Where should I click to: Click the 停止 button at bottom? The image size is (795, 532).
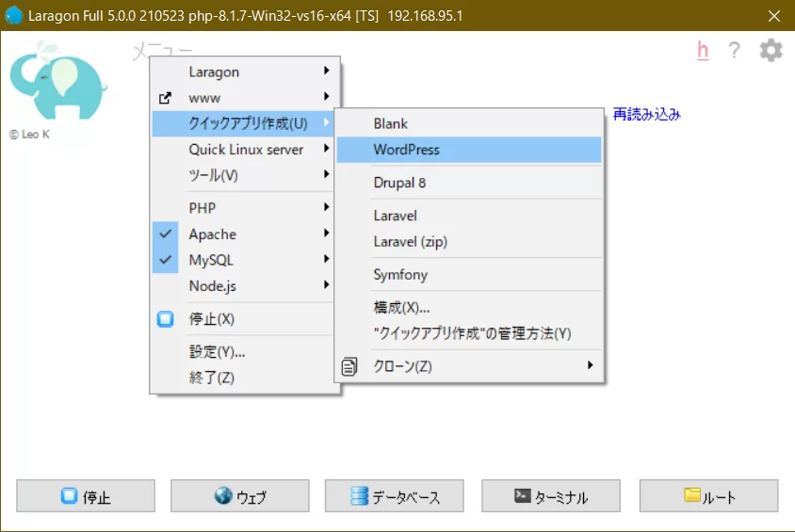(86, 496)
